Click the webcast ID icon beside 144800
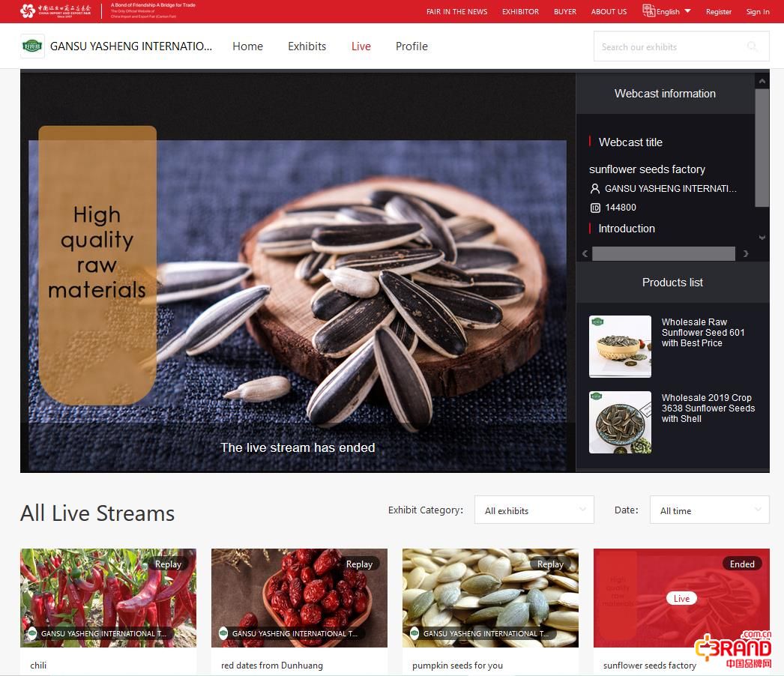Screen dimensions: 784x676 click(x=595, y=208)
